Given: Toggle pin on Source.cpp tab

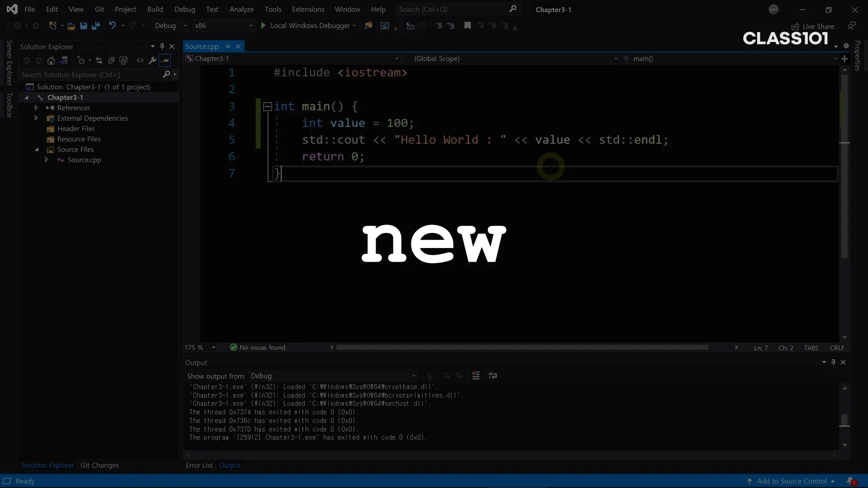Looking at the screenshot, I should [x=228, y=46].
